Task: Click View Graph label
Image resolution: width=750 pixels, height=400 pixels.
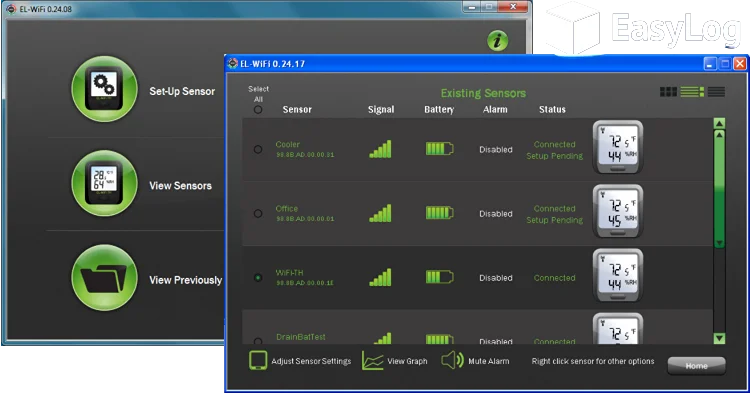Action: pyautogui.click(x=407, y=361)
